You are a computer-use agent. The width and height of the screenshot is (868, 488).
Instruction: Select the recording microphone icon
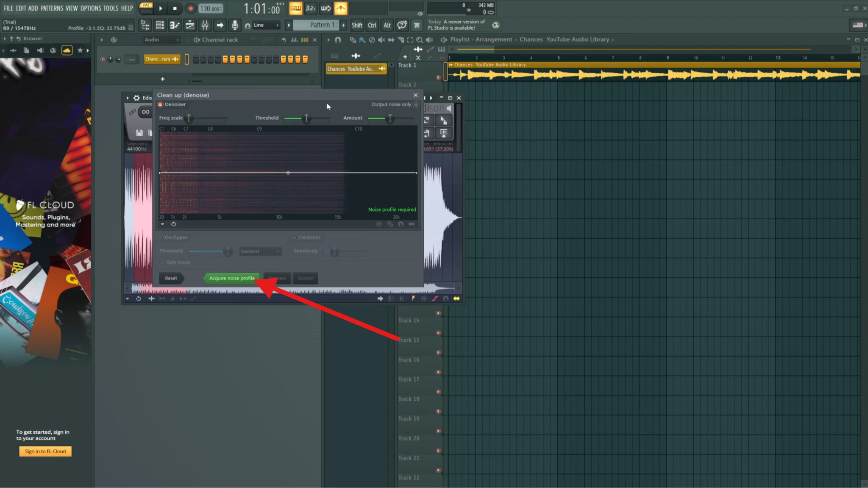[234, 25]
